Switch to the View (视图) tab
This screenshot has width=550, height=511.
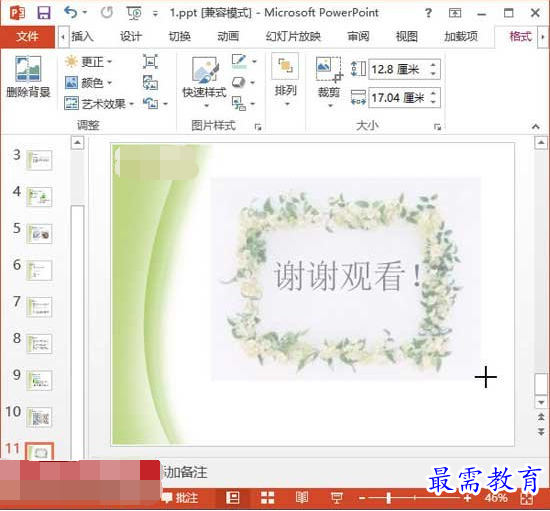coord(407,36)
